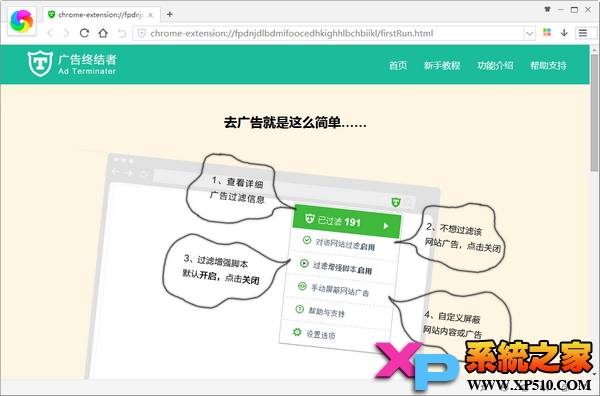Open the browser hamburger menu
The height and width of the screenshot is (396, 600).
pyautogui.click(x=583, y=33)
